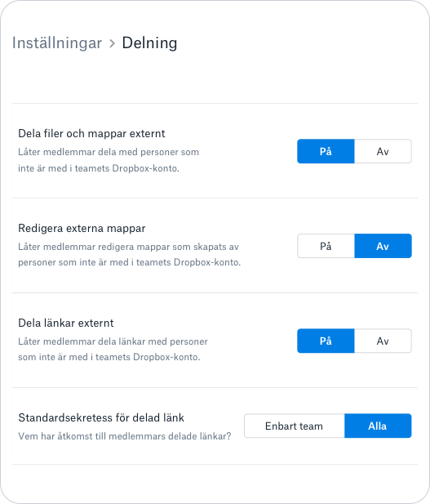The width and height of the screenshot is (430, 504).
Task: Select Av for Redigera externa mappar
Action: point(383,246)
